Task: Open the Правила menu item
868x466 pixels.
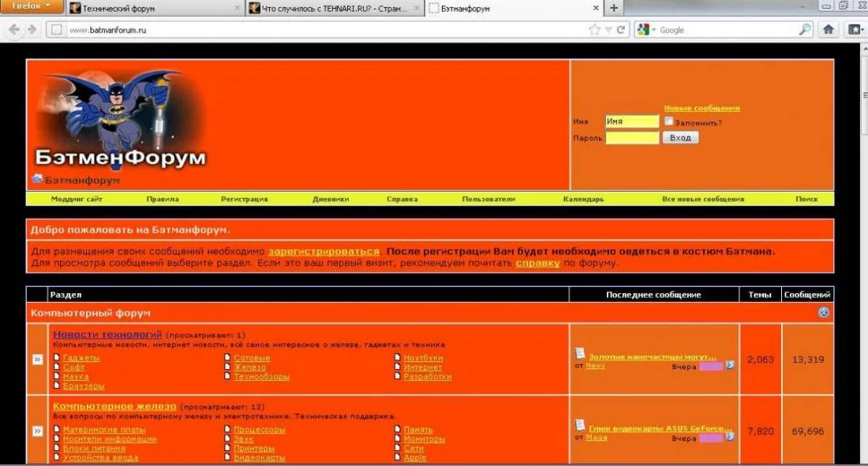Action: click(163, 199)
